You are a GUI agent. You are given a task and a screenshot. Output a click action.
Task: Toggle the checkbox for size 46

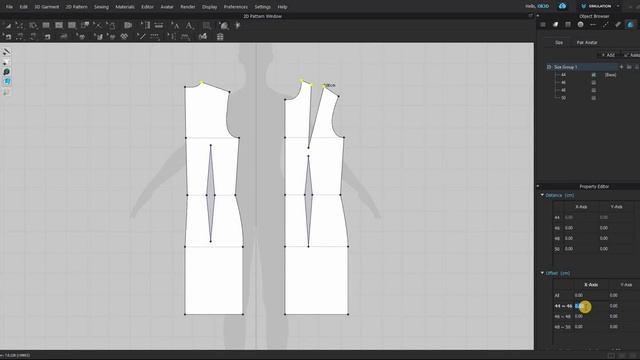tap(593, 82)
